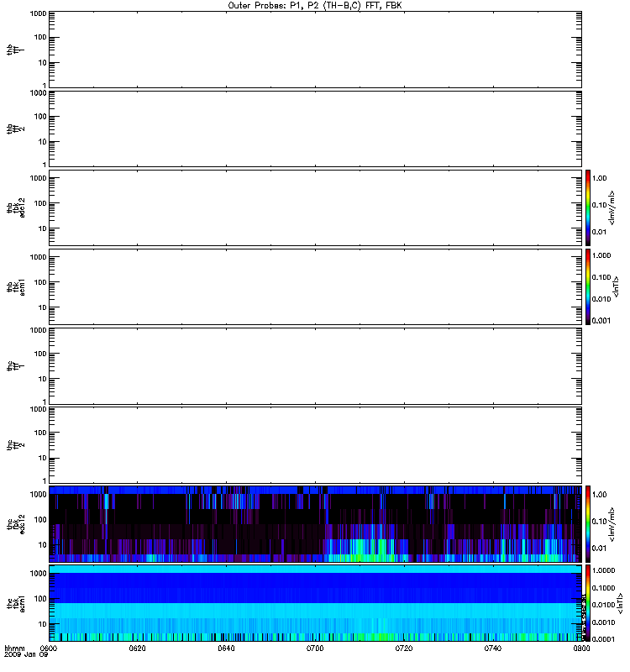Click the "10" y-axis tick of thc fbk edc12
This screenshot has width=630, height=672.
pos(43,545)
